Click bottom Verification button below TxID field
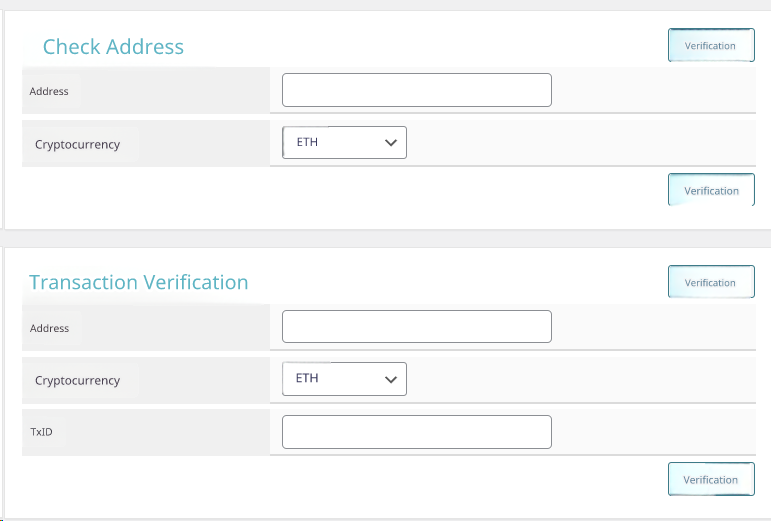Screen dimensions: 771x521 coord(711,479)
